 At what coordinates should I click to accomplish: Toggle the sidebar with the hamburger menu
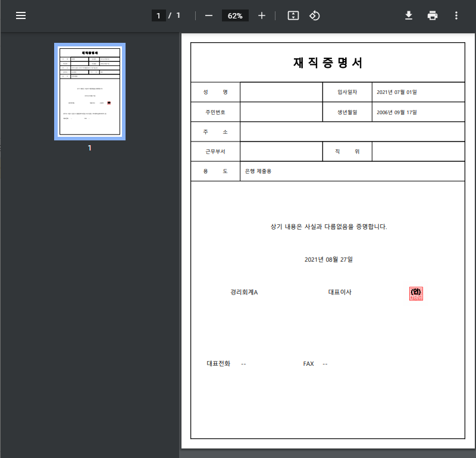pyautogui.click(x=21, y=15)
